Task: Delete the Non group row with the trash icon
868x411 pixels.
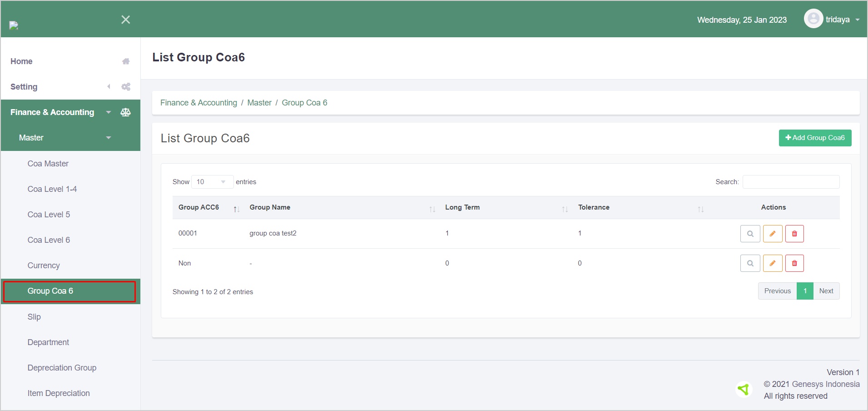Action: 794,263
